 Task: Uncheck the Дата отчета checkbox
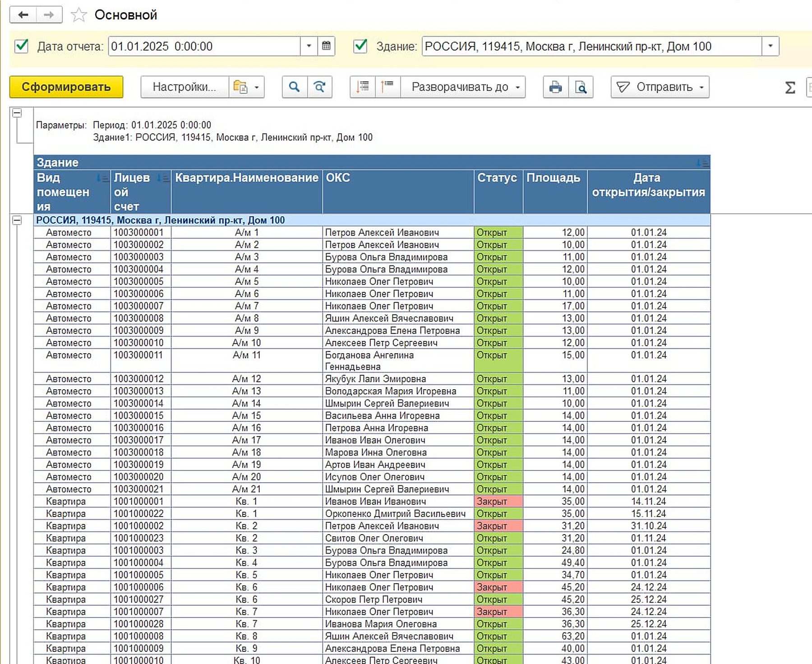pyautogui.click(x=22, y=46)
